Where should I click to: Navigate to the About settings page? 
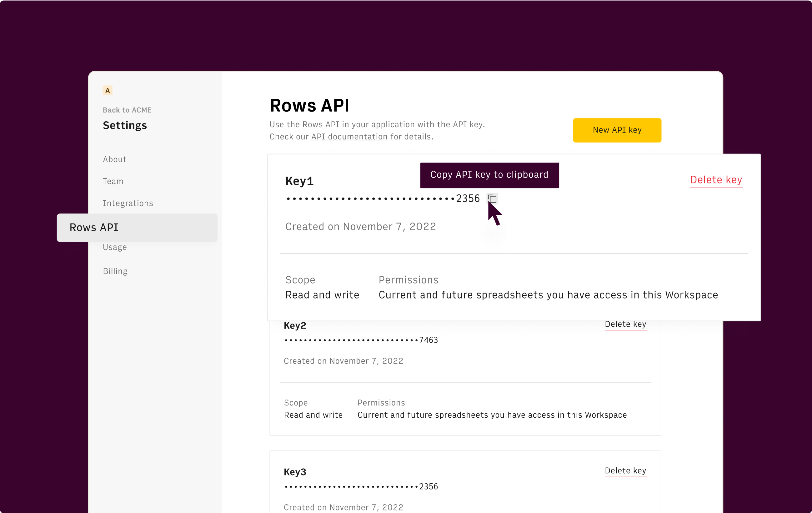click(x=115, y=159)
